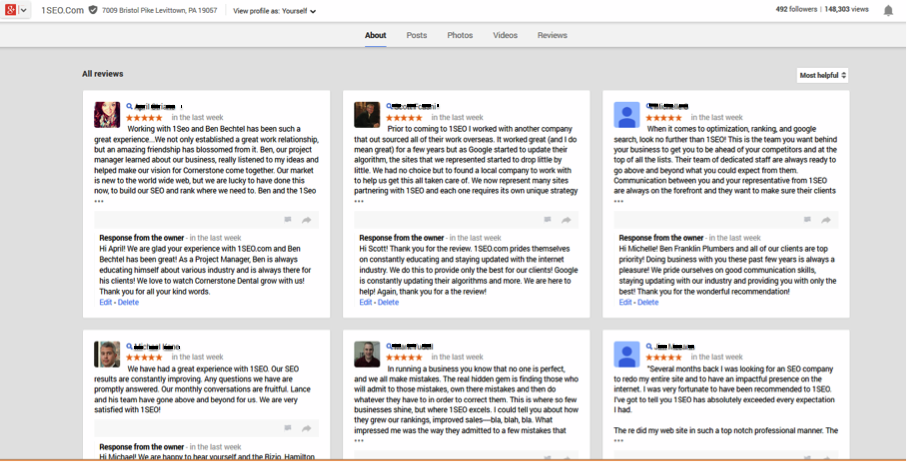
Task: Expand '...' under 'In running a business' review
Action: coord(359,441)
